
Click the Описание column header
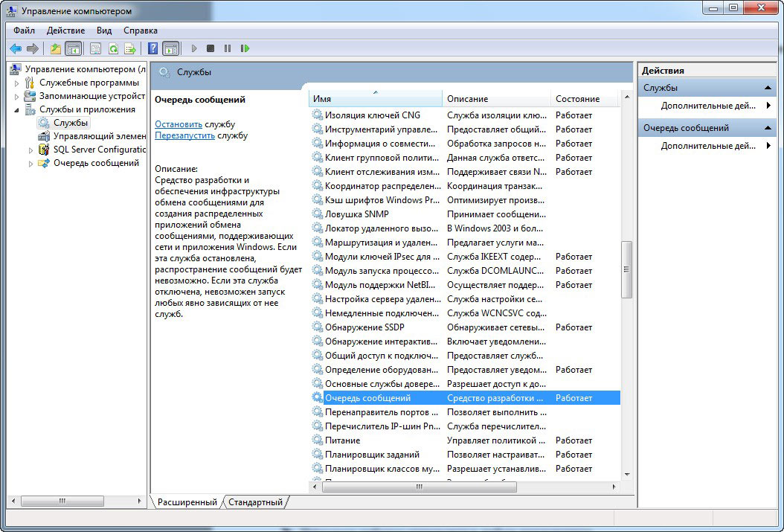point(496,99)
